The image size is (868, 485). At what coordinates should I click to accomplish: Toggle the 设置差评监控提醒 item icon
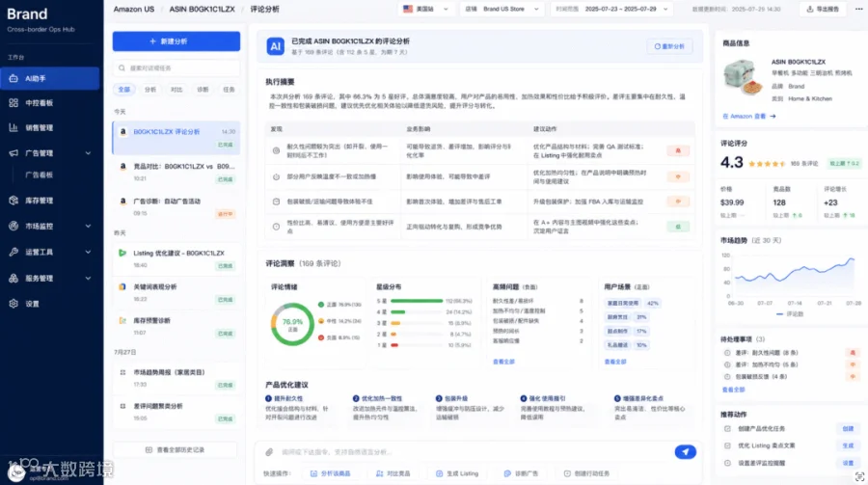point(727,463)
